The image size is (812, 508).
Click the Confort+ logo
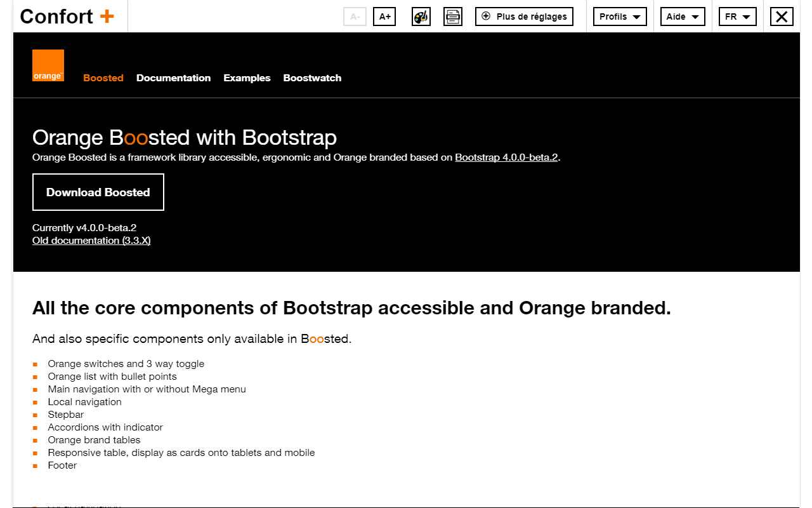click(67, 17)
